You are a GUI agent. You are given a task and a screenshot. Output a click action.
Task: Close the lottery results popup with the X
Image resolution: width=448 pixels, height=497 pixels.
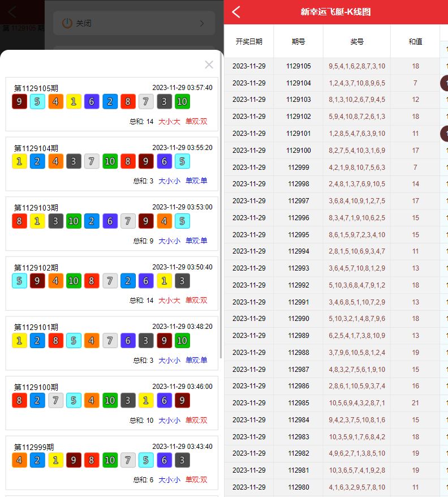click(x=209, y=65)
